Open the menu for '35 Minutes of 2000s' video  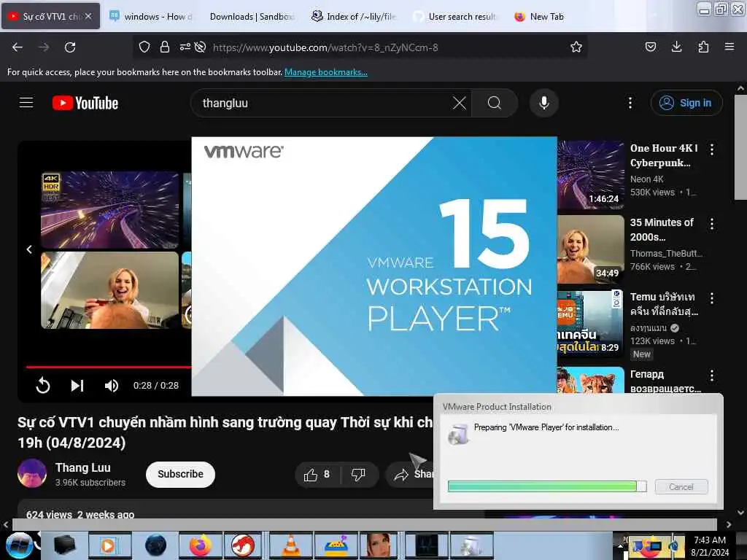tap(712, 224)
